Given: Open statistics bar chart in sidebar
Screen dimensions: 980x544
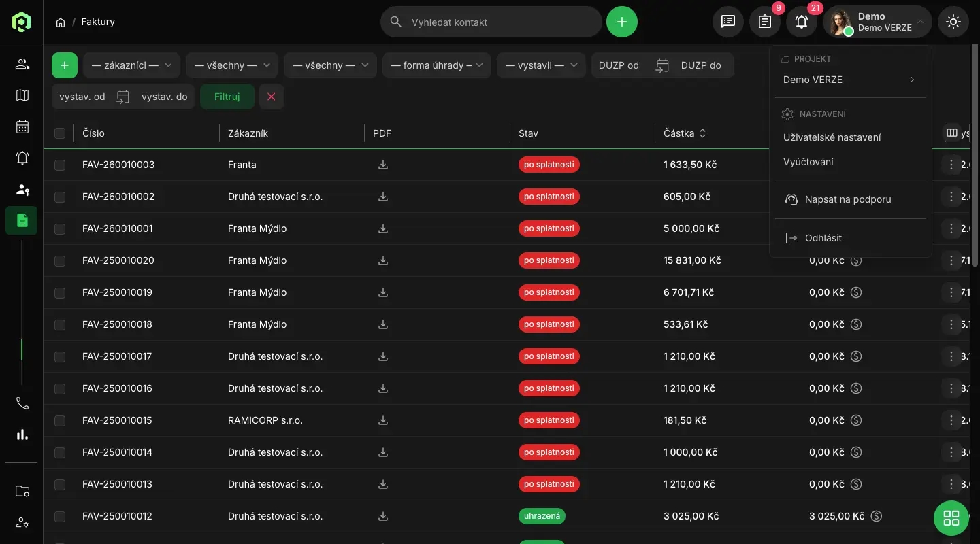Looking at the screenshot, I should [22, 435].
